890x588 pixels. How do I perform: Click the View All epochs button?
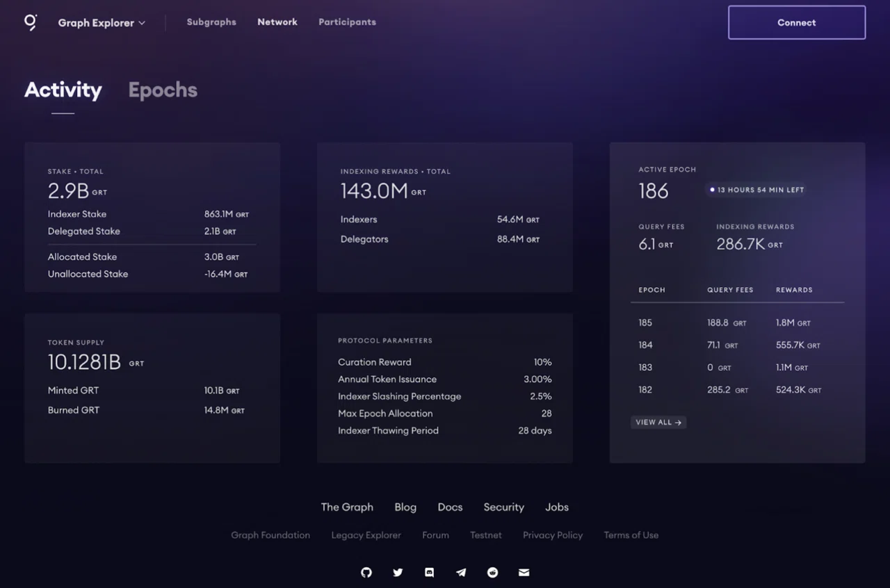pos(658,422)
